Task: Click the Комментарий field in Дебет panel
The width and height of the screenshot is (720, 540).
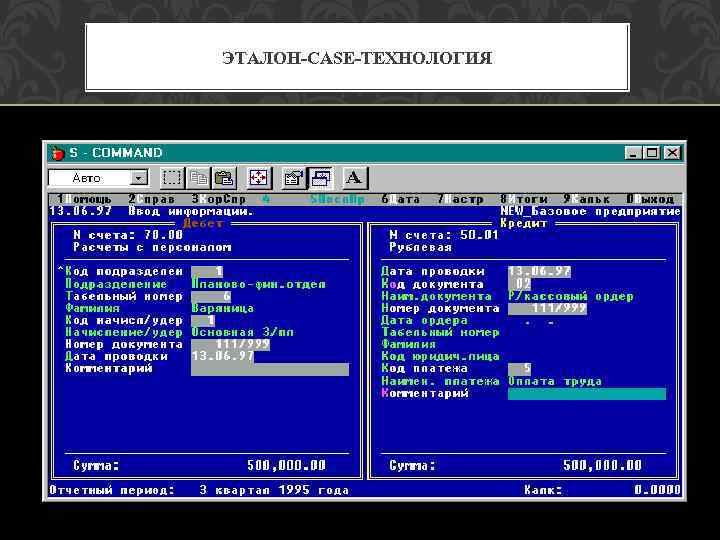Action: (x=270, y=369)
